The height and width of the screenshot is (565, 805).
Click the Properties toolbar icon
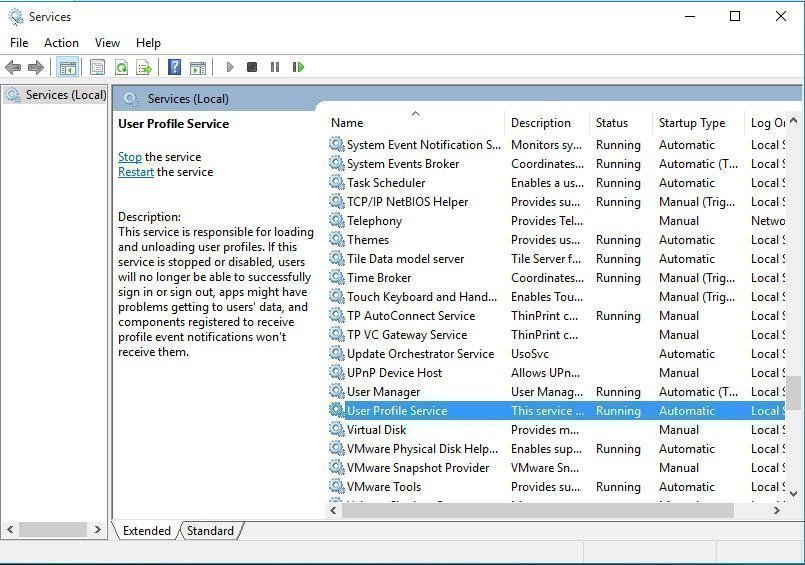coord(97,67)
